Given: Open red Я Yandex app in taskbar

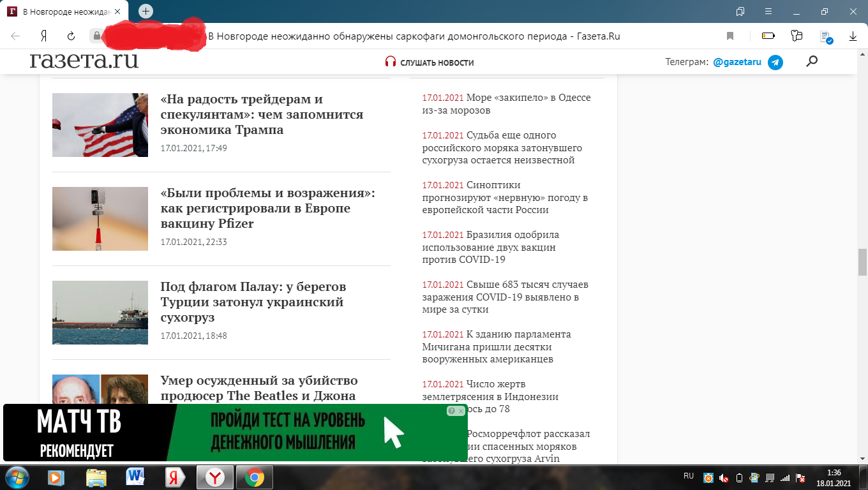Looking at the screenshot, I should click(x=174, y=477).
